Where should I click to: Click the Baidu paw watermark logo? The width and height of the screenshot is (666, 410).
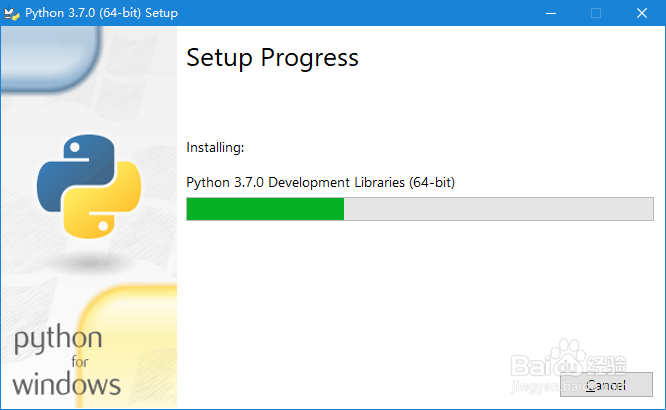coord(568,357)
